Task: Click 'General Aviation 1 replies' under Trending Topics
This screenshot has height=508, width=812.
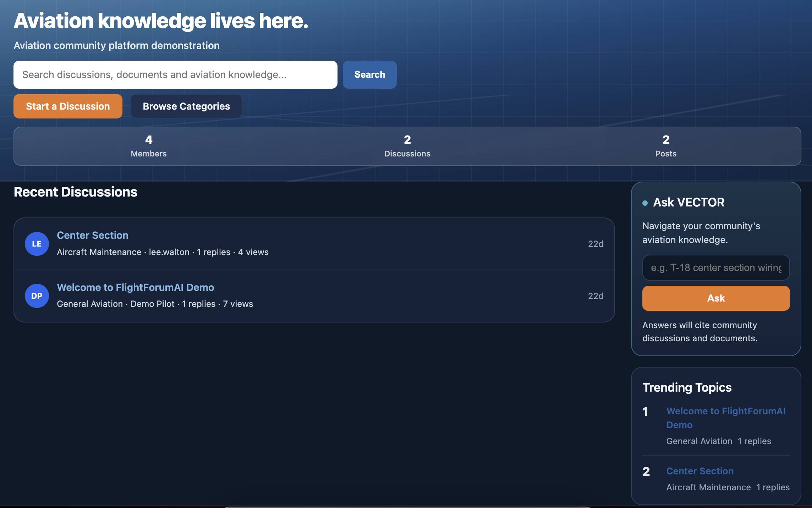Action: [719, 441]
